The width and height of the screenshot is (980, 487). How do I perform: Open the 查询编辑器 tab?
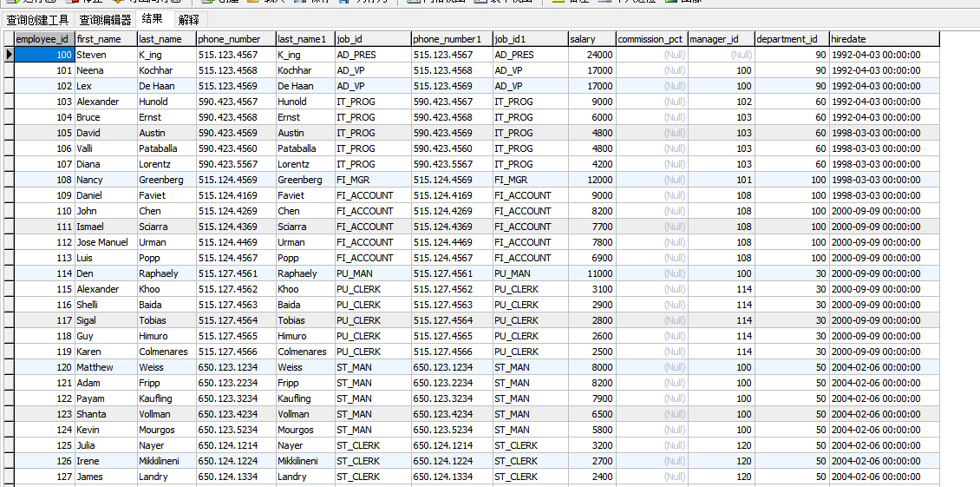(x=106, y=20)
